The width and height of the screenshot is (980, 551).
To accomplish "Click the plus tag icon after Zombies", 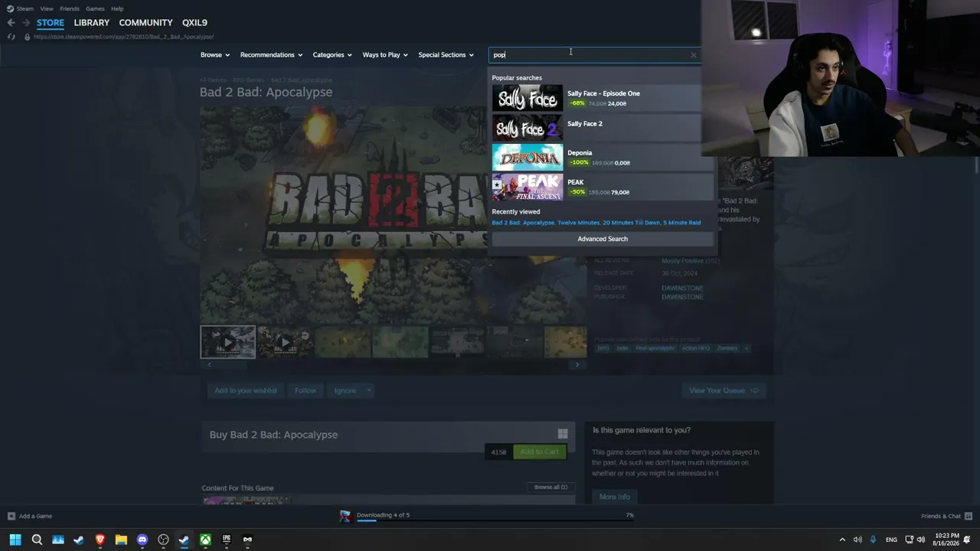I will [746, 348].
